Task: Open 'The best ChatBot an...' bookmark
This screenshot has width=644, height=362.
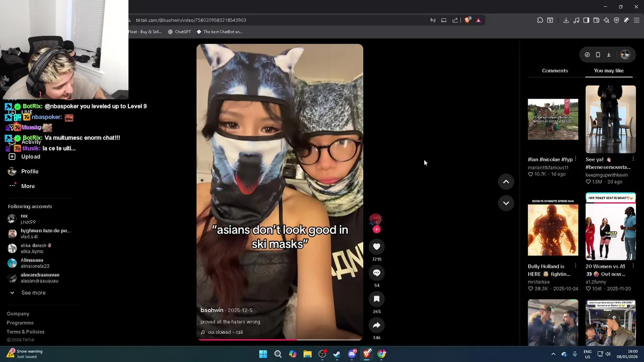Action: (219, 32)
